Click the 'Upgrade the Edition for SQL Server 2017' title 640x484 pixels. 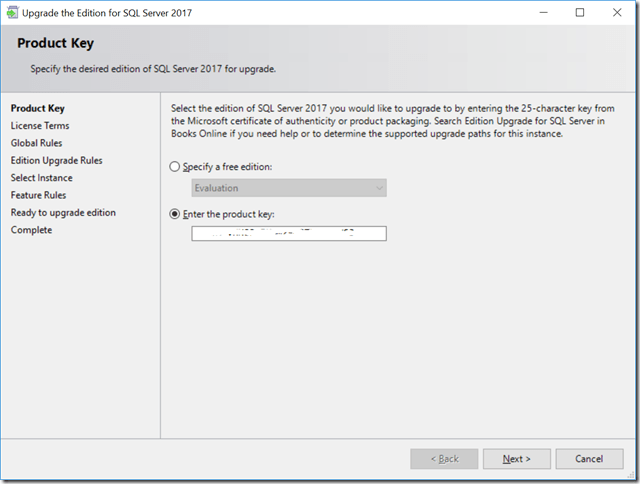pos(107,13)
